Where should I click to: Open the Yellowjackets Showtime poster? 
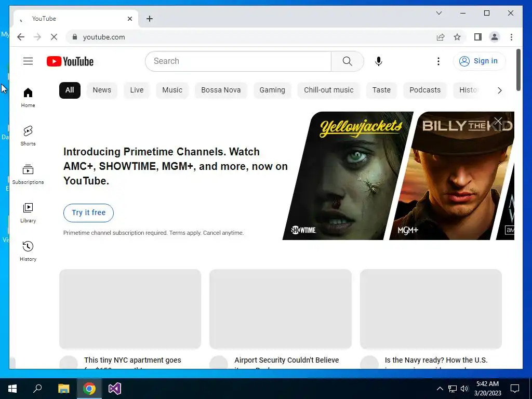348,176
